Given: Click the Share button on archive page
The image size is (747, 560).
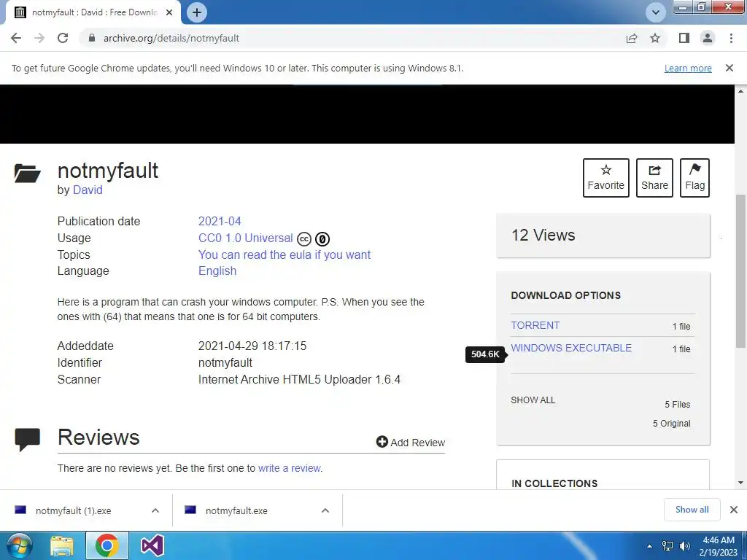Looking at the screenshot, I should point(654,178).
